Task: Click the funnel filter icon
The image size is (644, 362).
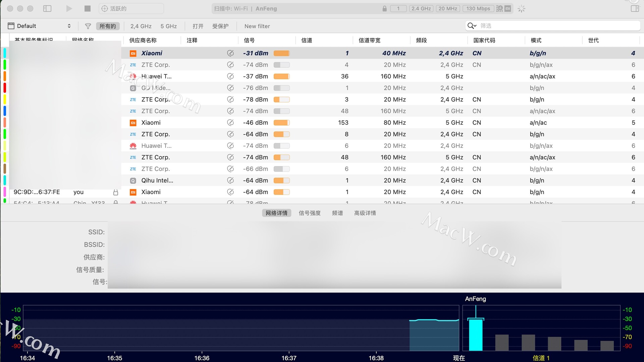Action: (88, 26)
